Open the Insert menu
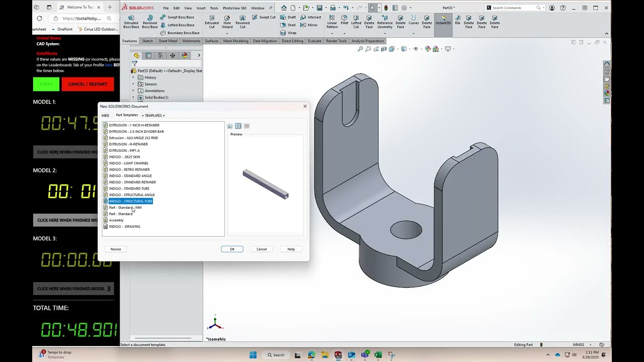Screen dimensions: 644x362 pos(201,8)
